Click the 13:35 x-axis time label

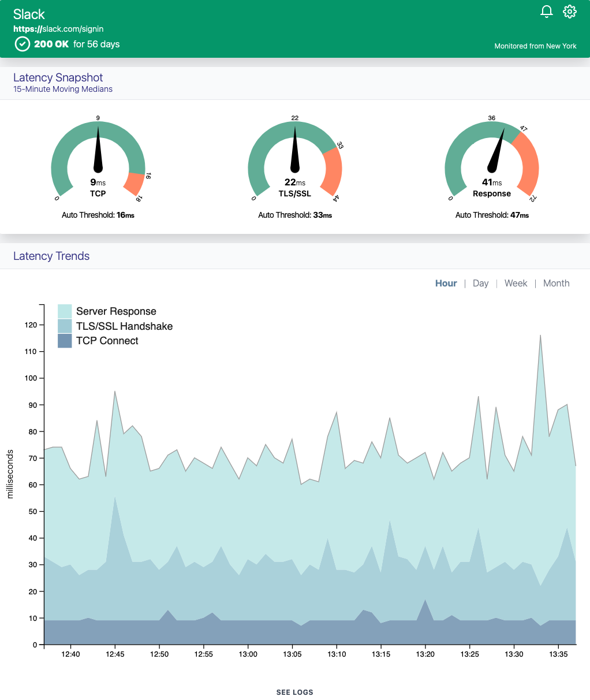pos(558,654)
